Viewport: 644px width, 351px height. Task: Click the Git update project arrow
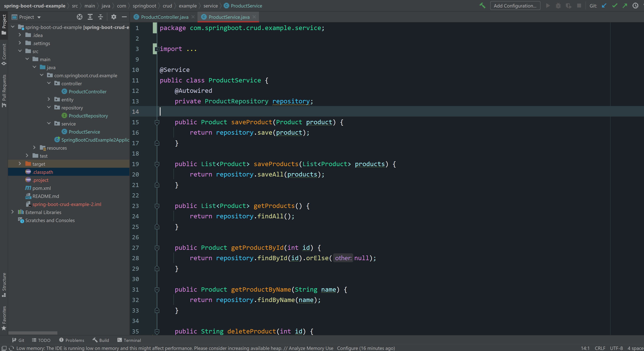(x=604, y=6)
